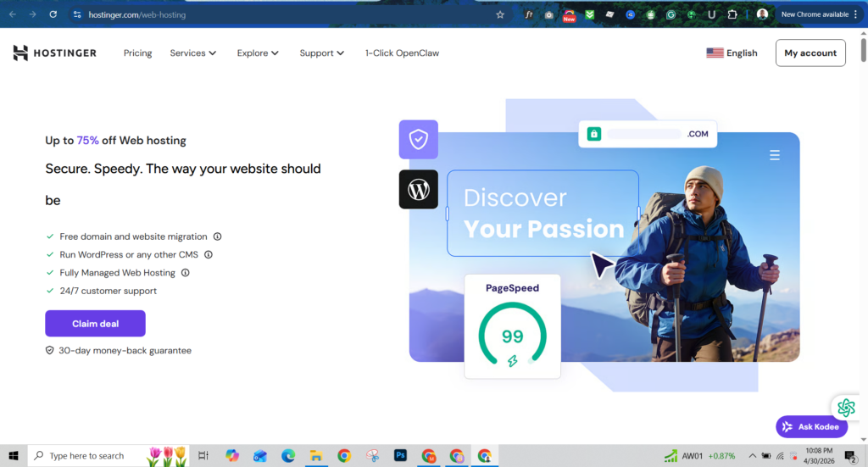Open the Windows Start menu
The height and width of the screenshot is (467, 868).
(x=14, y=456)
